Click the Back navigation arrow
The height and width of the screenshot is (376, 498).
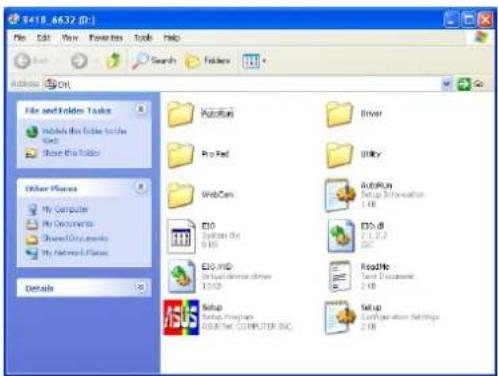coord(23,61)
